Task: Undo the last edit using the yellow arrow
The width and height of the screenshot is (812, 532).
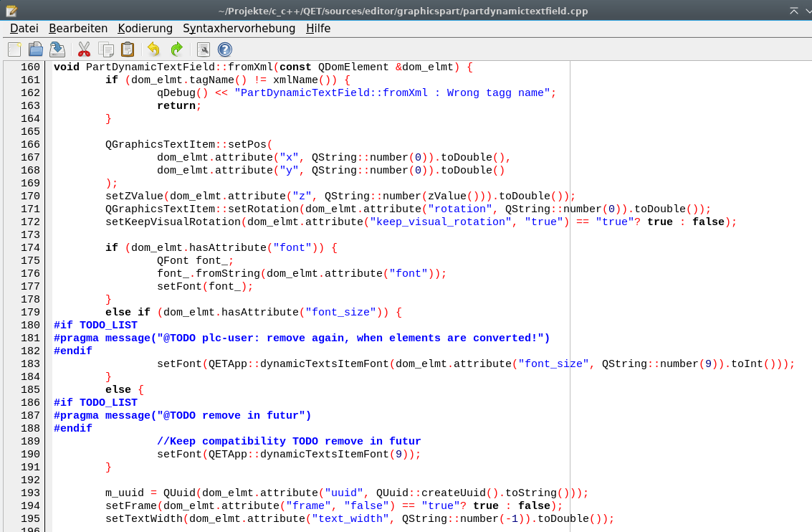Action: [154, 49]
